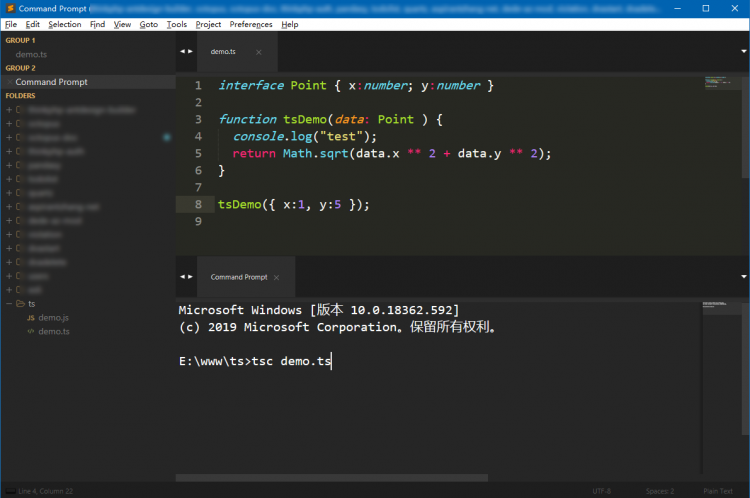Open demo.ts under the ts folder
Screen dimensions: 750x498
54,331
